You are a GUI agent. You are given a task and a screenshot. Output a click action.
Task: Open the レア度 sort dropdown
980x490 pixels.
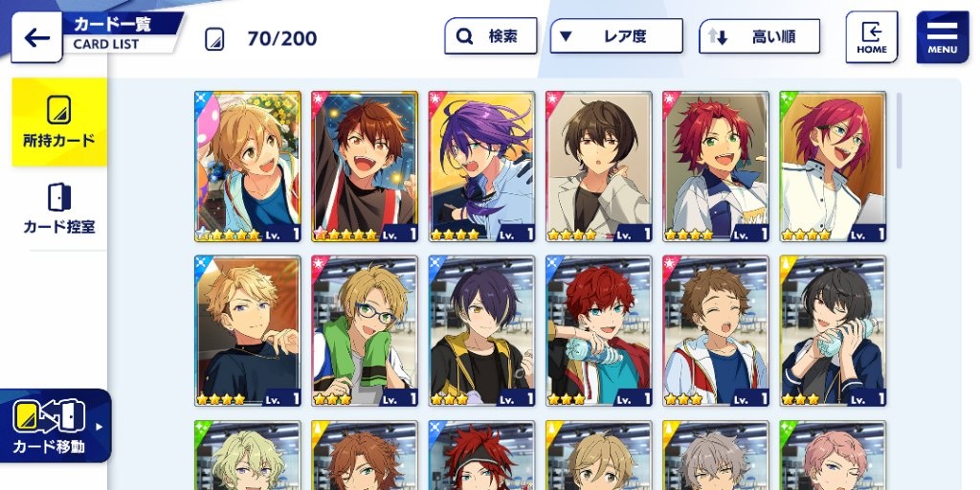coord(616,36)
